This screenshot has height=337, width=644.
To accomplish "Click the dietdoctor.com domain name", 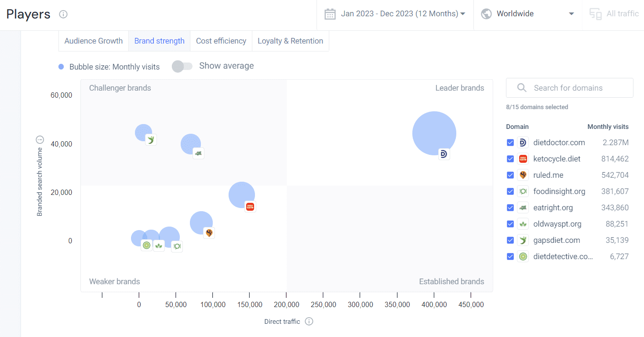I will 559,143.
